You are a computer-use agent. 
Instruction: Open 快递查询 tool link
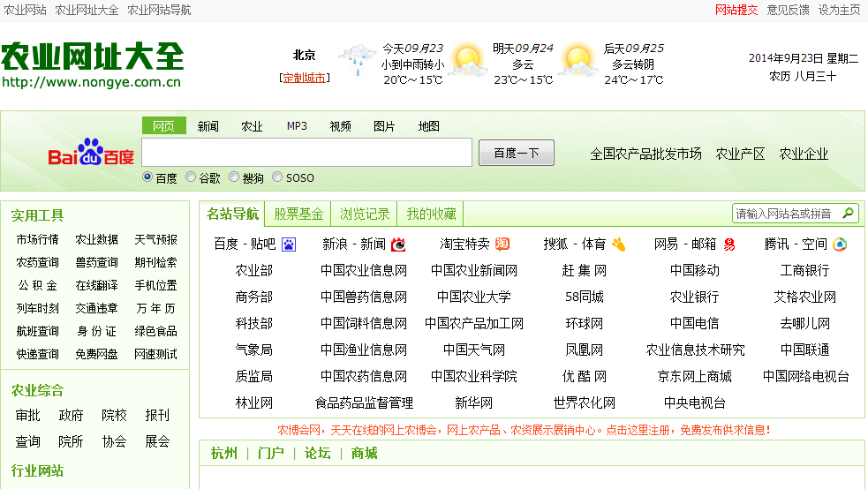tap(37, 354)
